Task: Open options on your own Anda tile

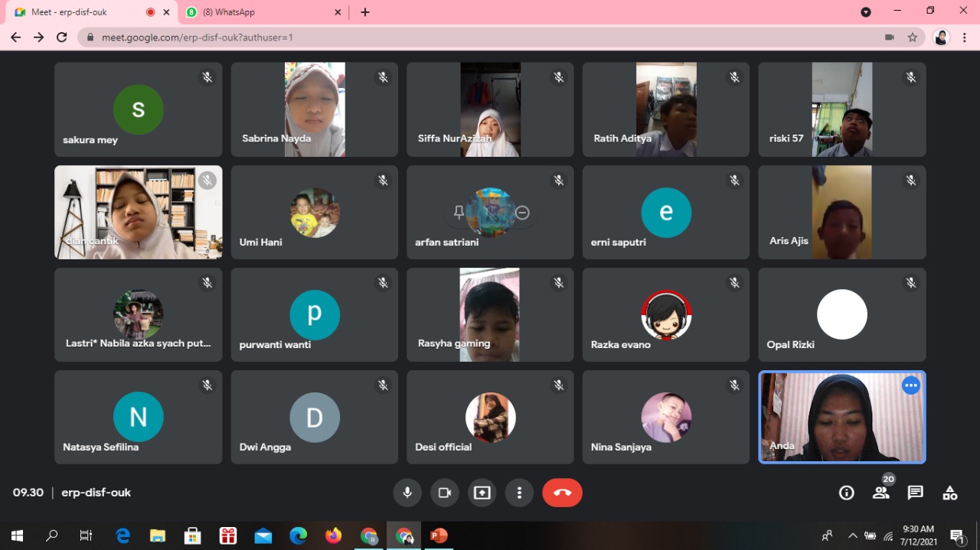Action: [x=910, y=386]
